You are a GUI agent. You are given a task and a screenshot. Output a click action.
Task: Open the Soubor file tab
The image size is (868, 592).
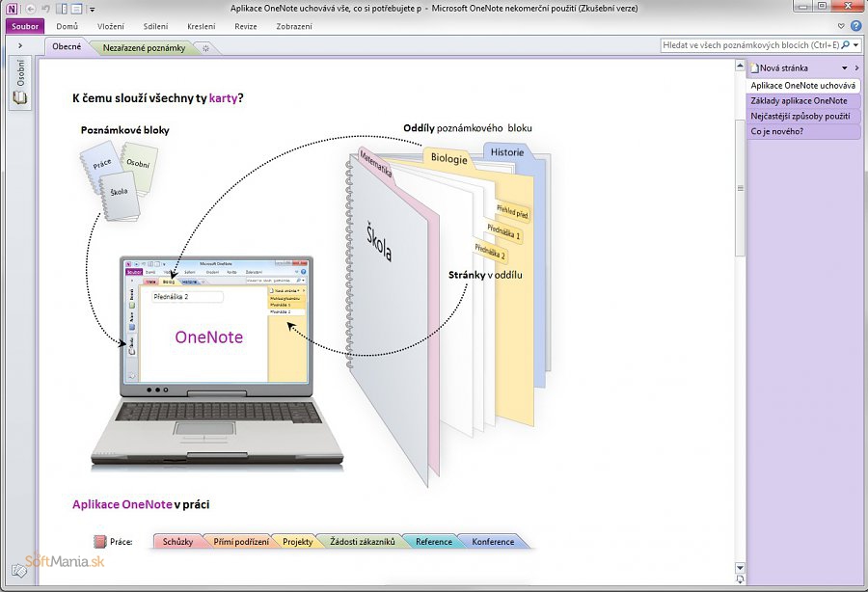25,26
